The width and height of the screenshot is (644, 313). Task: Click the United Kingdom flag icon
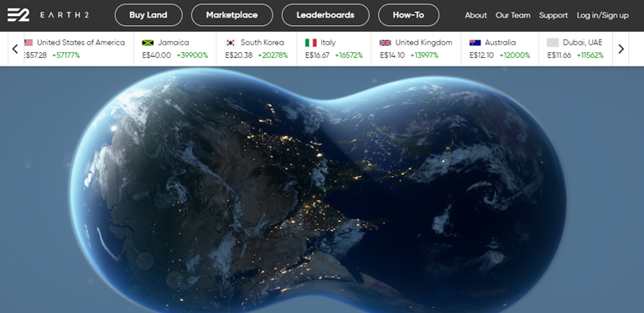tap(385, 43)
